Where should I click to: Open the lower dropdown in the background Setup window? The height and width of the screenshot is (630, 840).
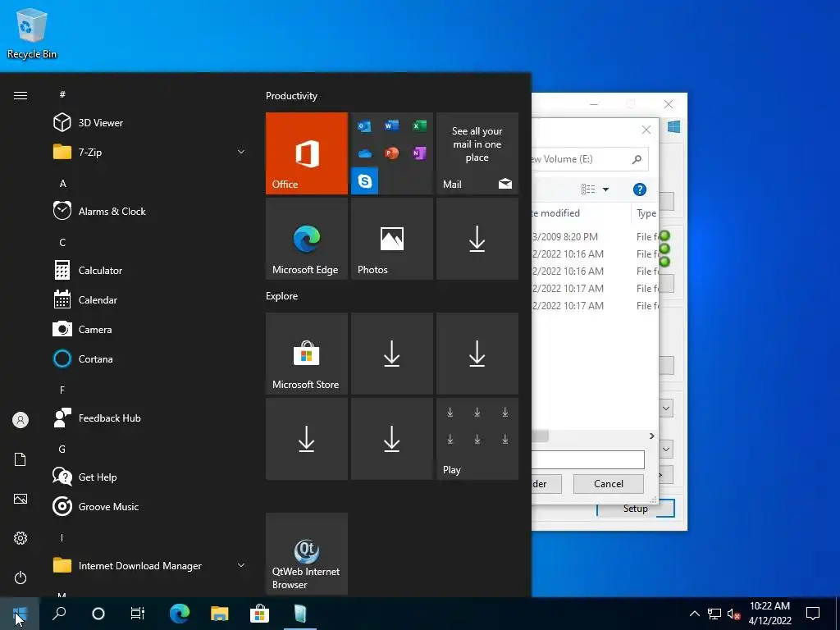pos(666,449)
